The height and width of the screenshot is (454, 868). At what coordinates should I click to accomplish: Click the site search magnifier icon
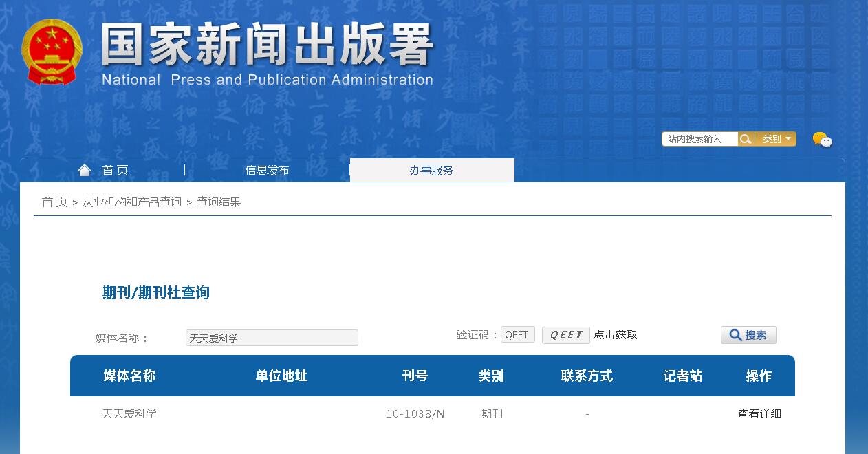pos(746,138)
